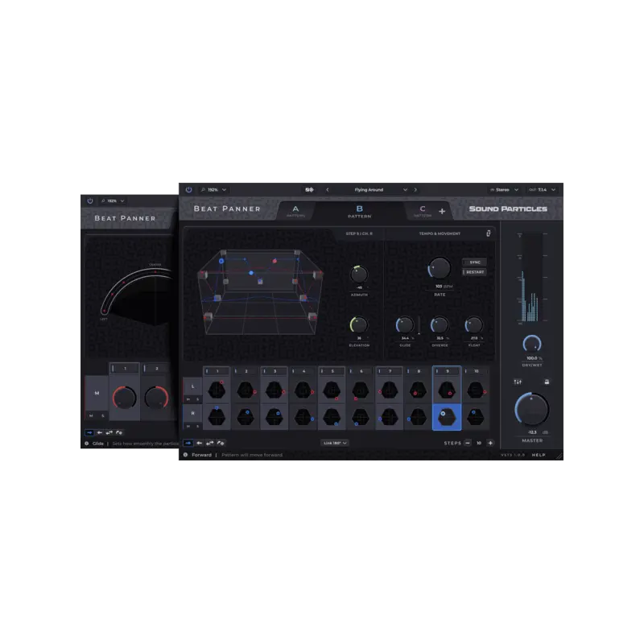Select Backward direction arrow in front window
The height and width of the screenshot is (644, 644).
click(199, 443)
